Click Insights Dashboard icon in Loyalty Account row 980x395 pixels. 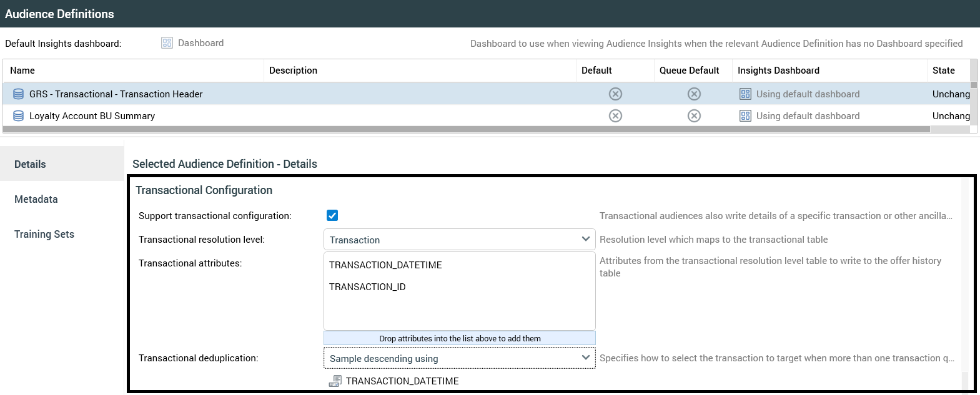(745, 116)
